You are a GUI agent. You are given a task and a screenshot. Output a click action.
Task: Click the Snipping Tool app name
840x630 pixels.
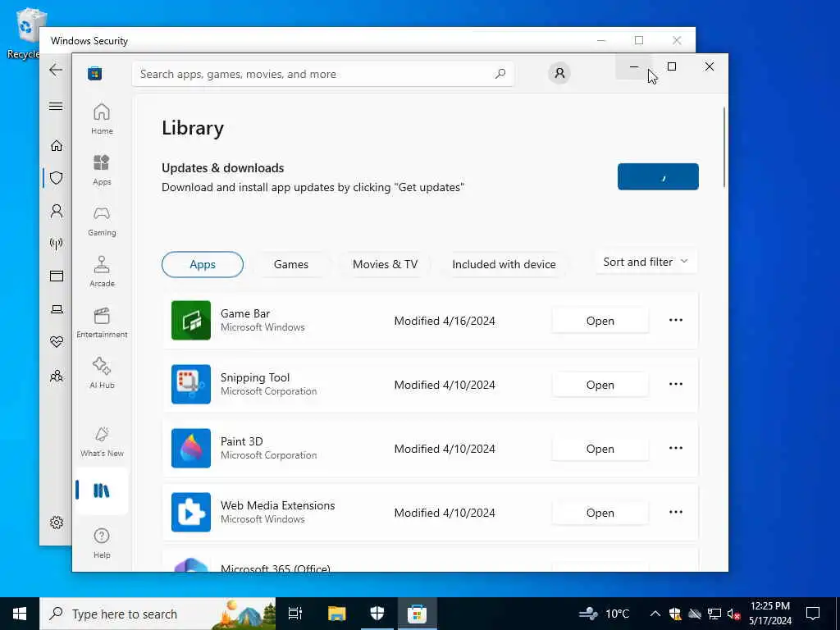pyautogui.click(x=255, y=377)
